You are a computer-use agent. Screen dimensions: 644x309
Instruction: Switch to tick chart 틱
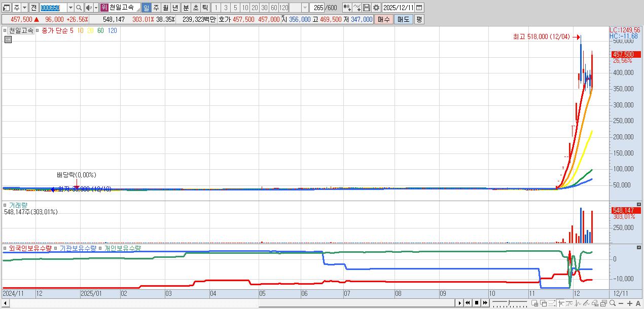(x=205, y=8)
